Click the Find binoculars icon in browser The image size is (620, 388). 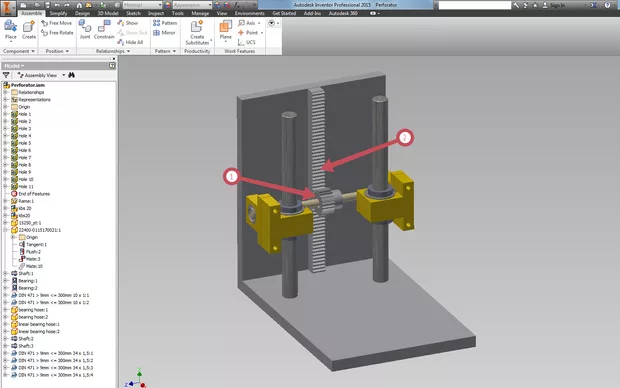pos(72,75)
